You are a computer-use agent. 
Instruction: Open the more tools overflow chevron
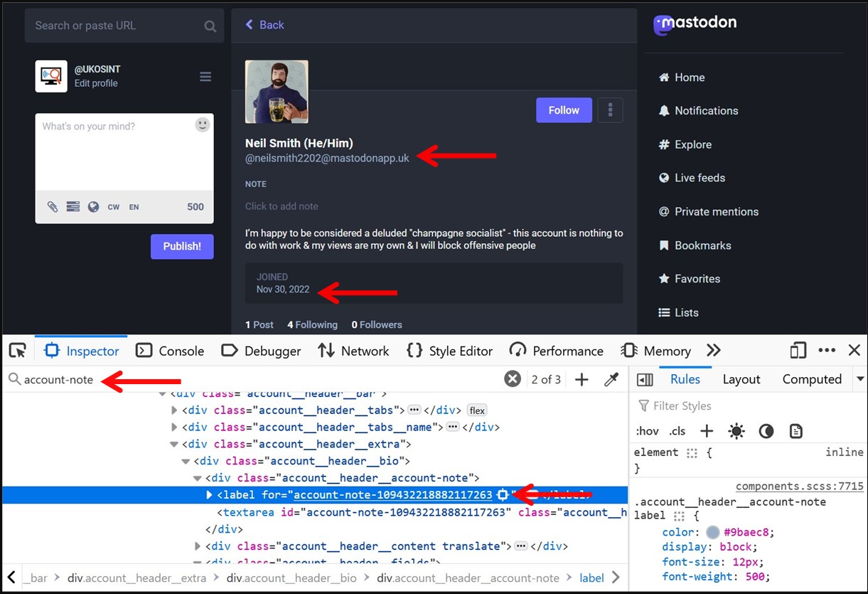click(714, 351)
